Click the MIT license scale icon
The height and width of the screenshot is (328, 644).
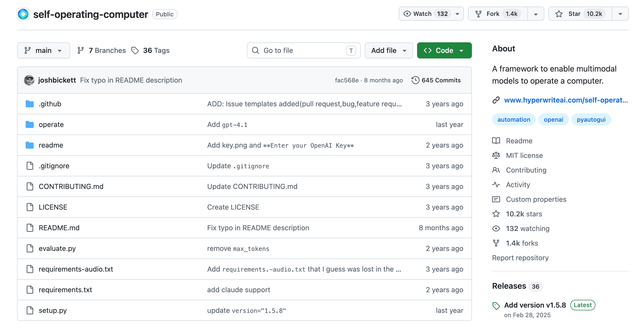[x=496, y=155]
